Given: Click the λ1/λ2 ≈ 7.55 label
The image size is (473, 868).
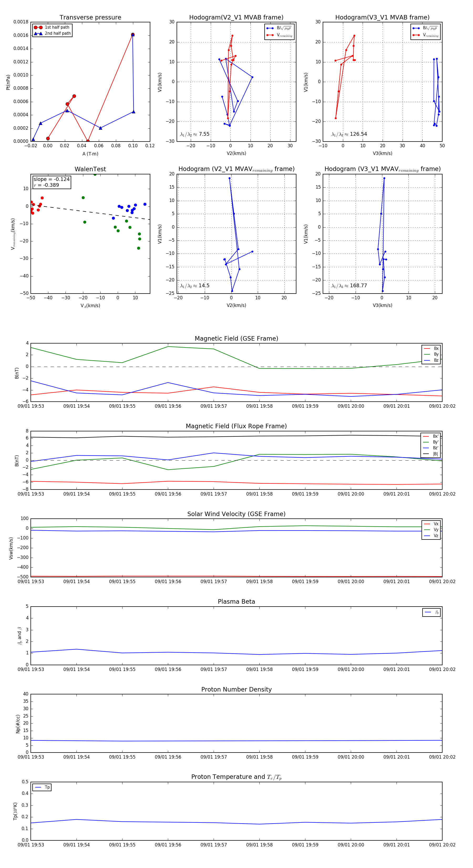Looking at the screenshot, I should [194, 134].
